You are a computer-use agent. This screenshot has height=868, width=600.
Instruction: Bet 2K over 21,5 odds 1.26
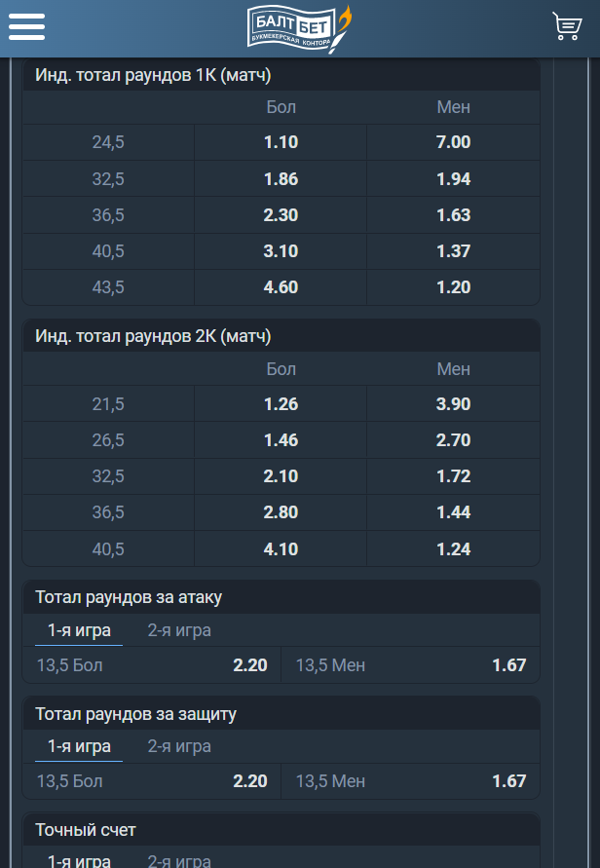tap(281, 404)
